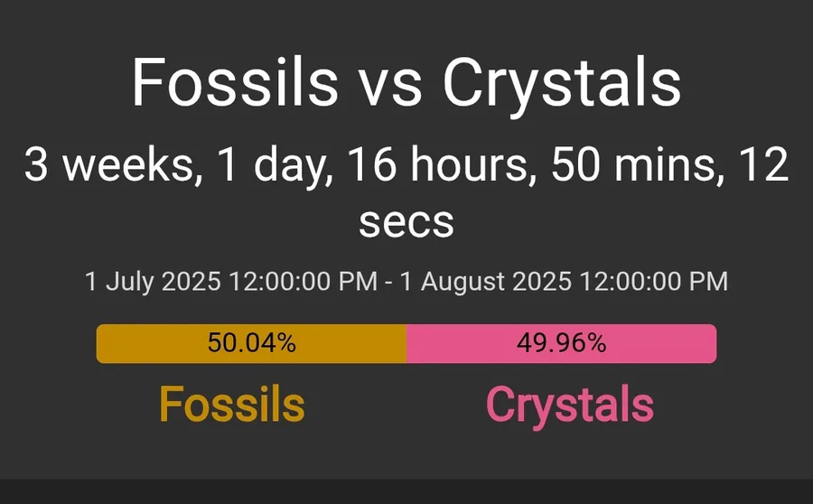Click the 12:00:00 PM time after 1 August
Image resolution: width=813 pixels, height=504 pixels.
pos(654,281)
